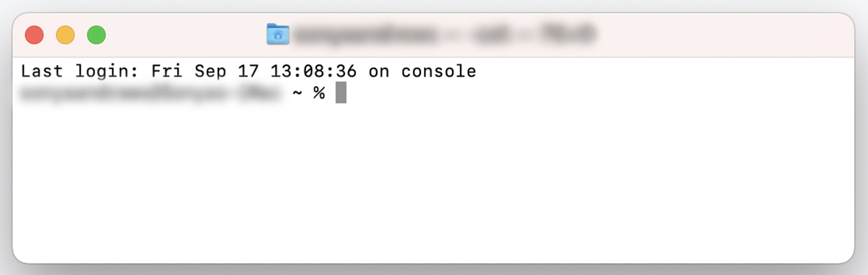Click the word "console" in login line
Image resolution: width=868 pixels, height=275 pixels.
coord(439,72)
